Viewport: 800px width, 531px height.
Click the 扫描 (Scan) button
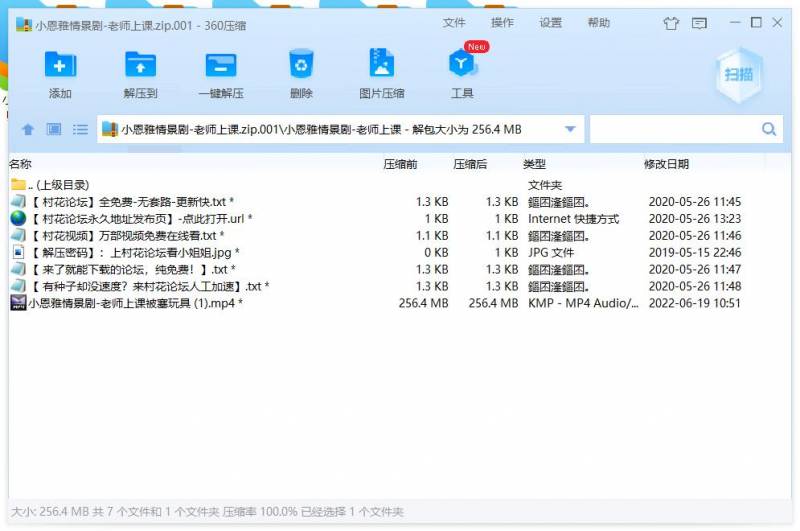[x=740, y=74]
